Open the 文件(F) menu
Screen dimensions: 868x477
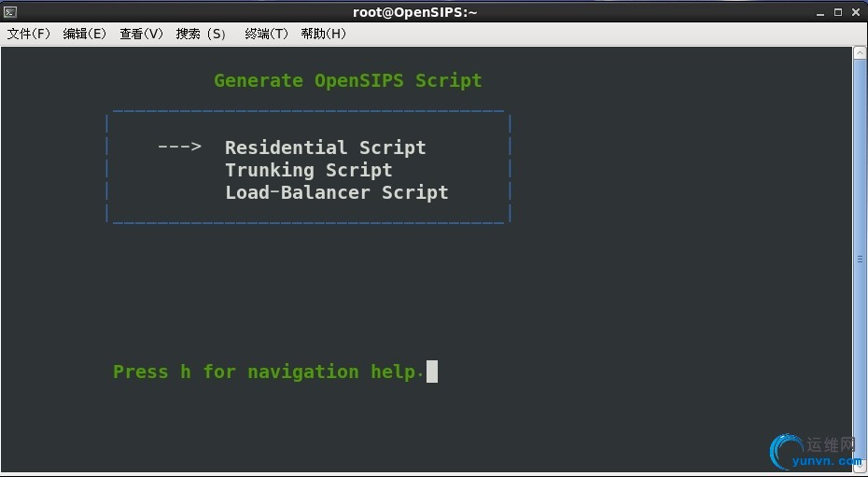click(29, 34)
